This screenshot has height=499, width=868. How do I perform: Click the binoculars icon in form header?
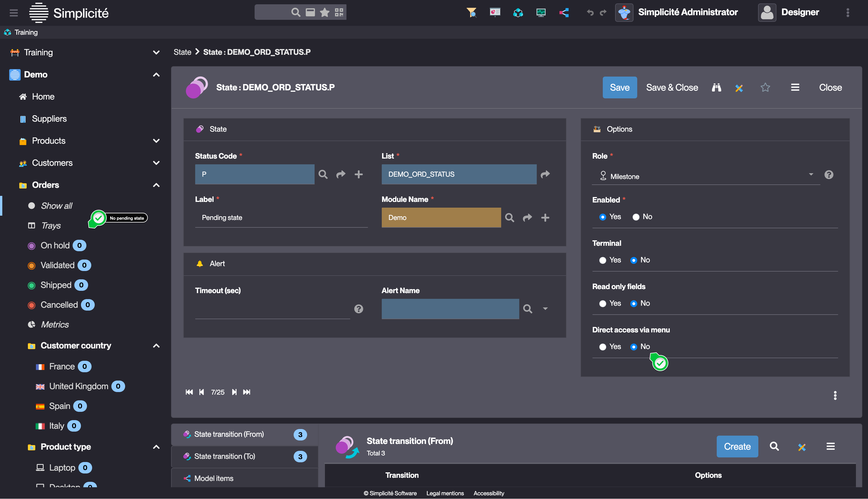click(716, 88)
